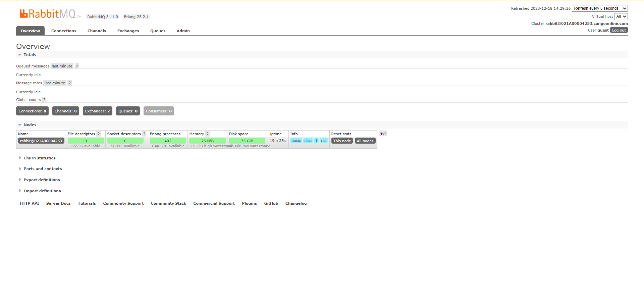Open node rabbit@021A00004253 details

[x=41, y=141]
